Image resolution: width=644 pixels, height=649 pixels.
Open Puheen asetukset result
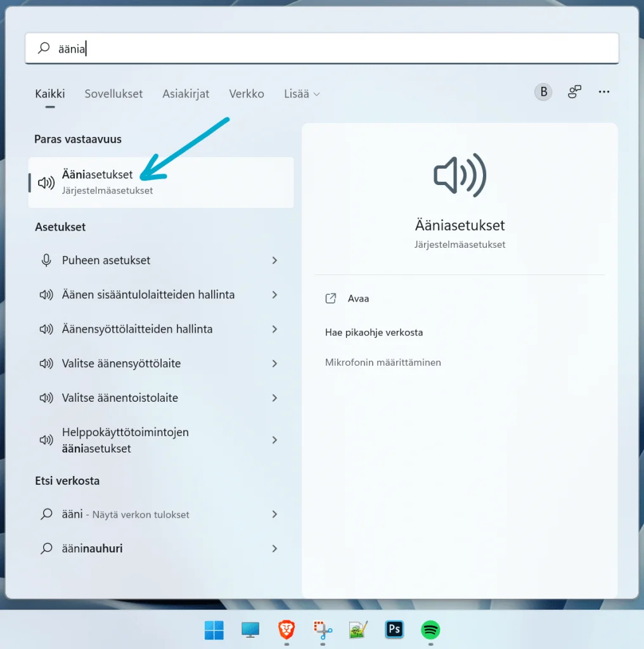point(161,260)
